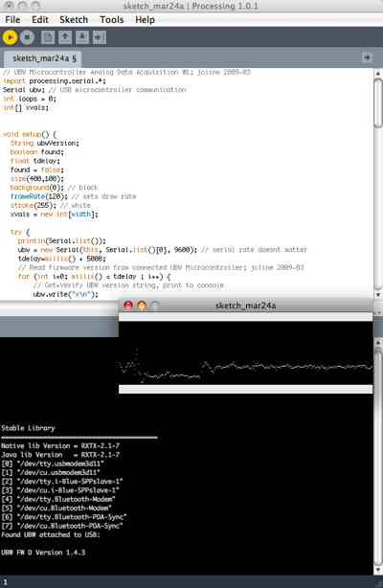Close the sketch_mar24a output window
Viewport: 383px width, 588px height.
[128, 305]
